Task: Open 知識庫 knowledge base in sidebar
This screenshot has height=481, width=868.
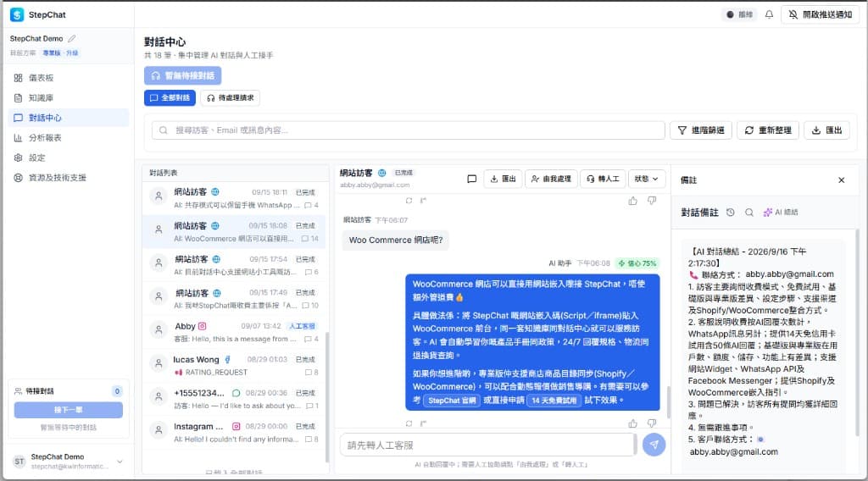Action: 70,98
